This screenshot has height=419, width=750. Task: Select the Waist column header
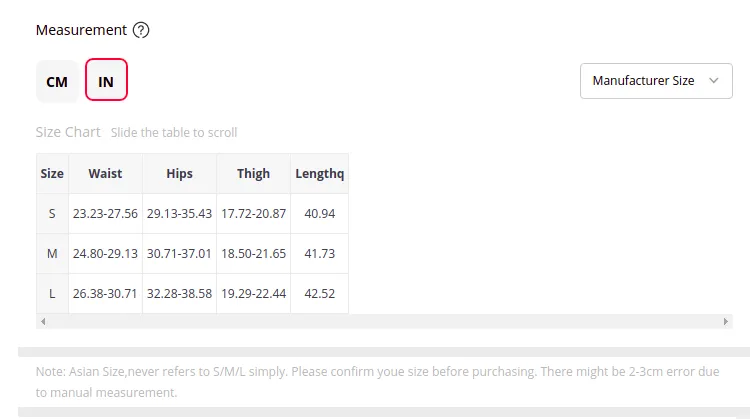tap(105, 173)
